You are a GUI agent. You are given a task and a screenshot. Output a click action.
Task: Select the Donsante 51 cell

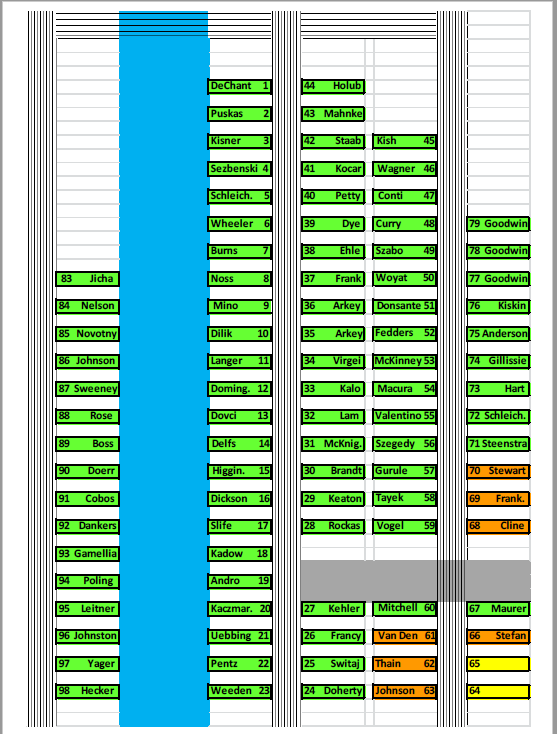(405, 306)
